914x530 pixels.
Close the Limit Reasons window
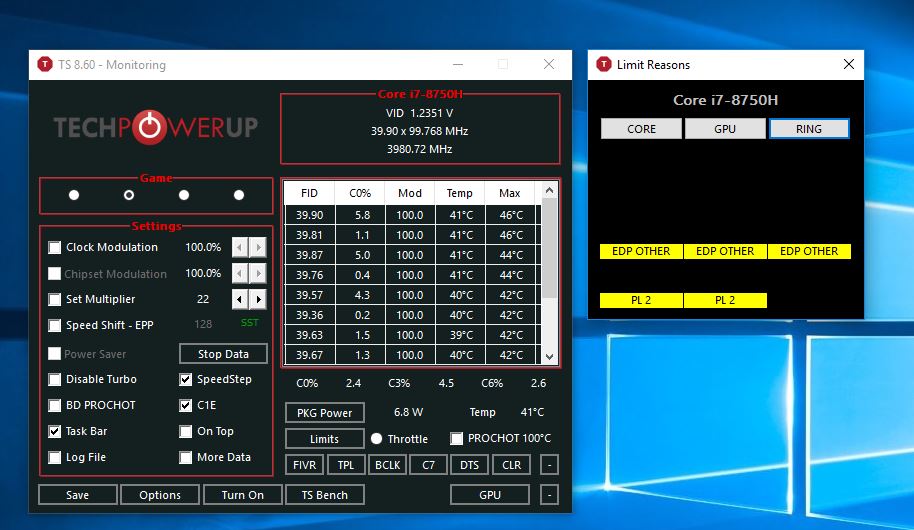pyautogui.click(x=849, y=64)
